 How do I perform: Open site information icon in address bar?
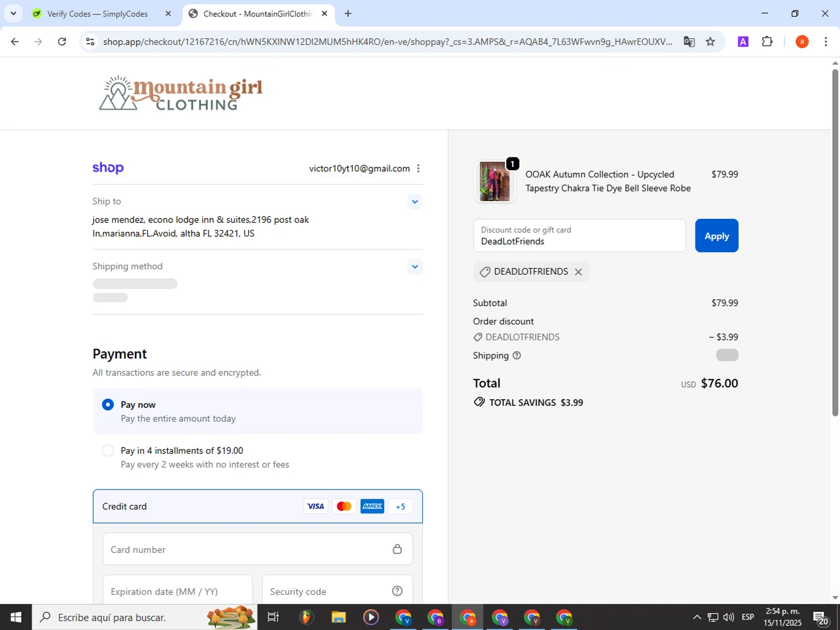click(x=90, y=41)
